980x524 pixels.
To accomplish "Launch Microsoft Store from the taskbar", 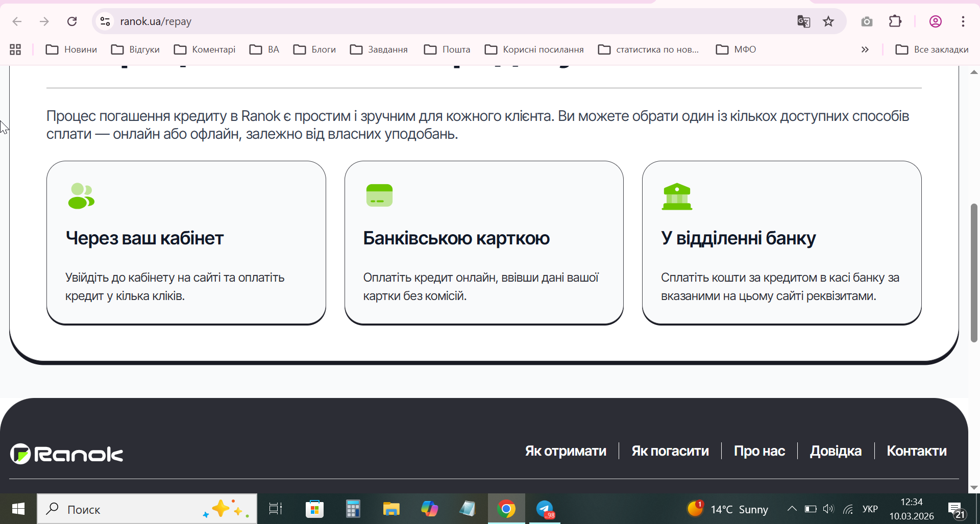I will coord(314,509).
